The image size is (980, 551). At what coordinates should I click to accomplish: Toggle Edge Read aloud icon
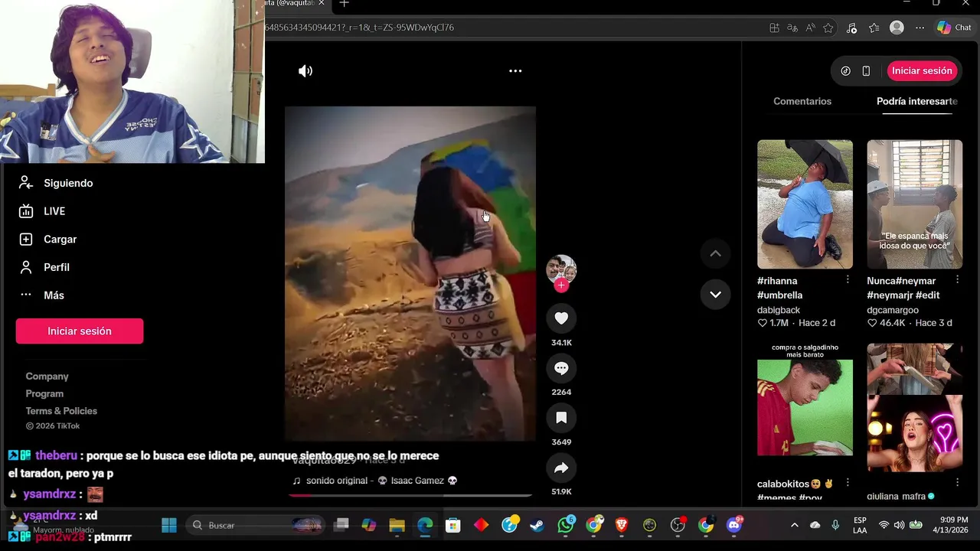pos(810,28)
